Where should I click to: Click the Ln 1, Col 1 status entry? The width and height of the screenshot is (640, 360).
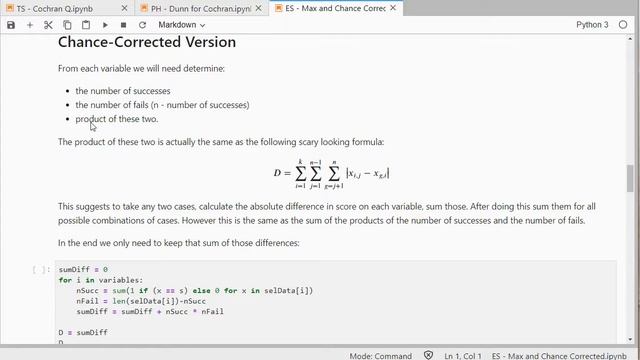[463, 356]
